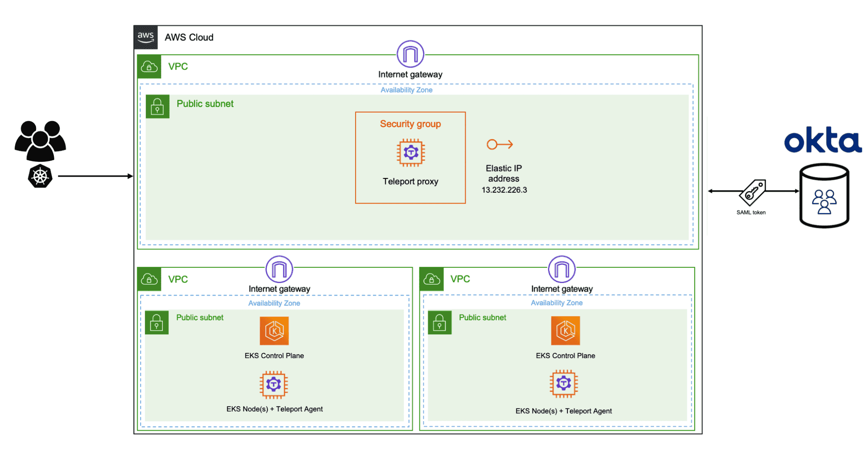Click the bottom-left Teleport Agent chip icon
The height and width of the screenshot is (458, 868).
(274, 385)
